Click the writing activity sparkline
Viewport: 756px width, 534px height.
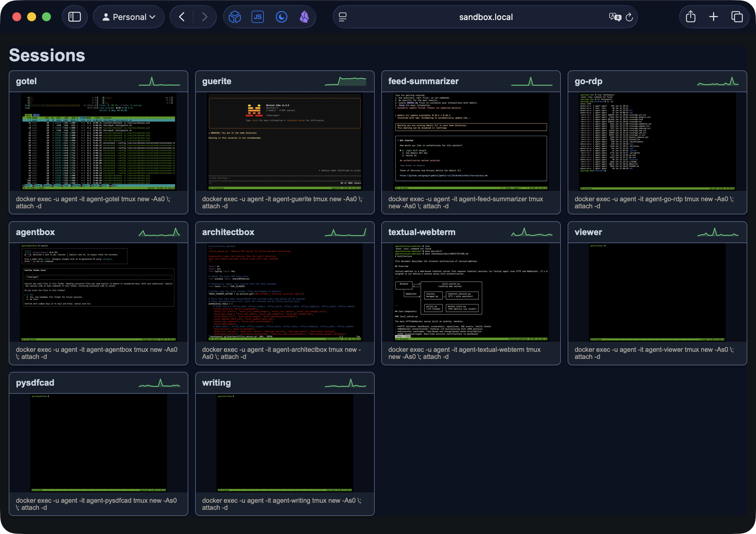click(345, 383)
